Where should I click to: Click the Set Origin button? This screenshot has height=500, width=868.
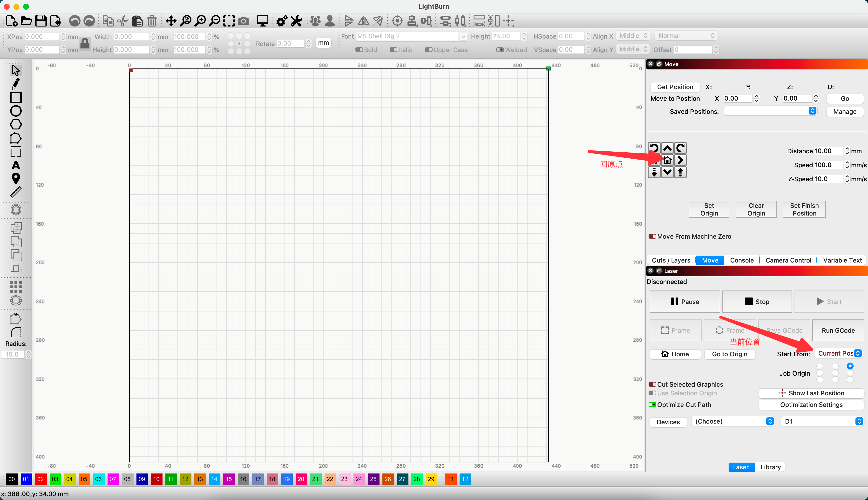709,209
